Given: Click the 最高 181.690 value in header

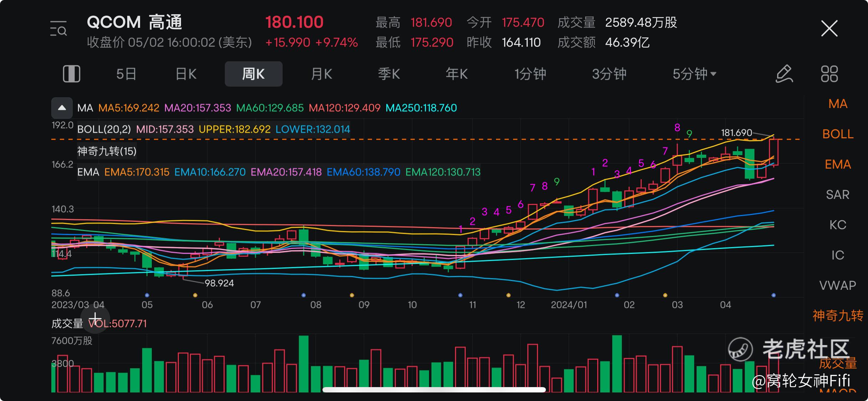Looking at the screenshot, I should point(414,22).
